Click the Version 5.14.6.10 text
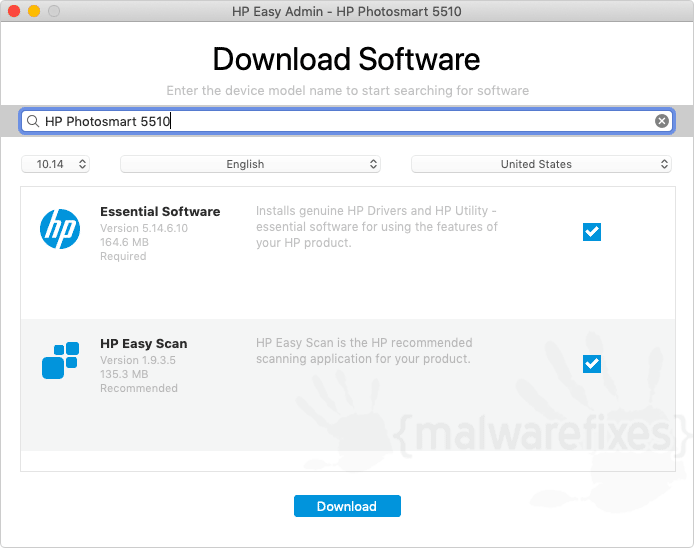This screenshot has height=548, width=694. pos(144,228)
